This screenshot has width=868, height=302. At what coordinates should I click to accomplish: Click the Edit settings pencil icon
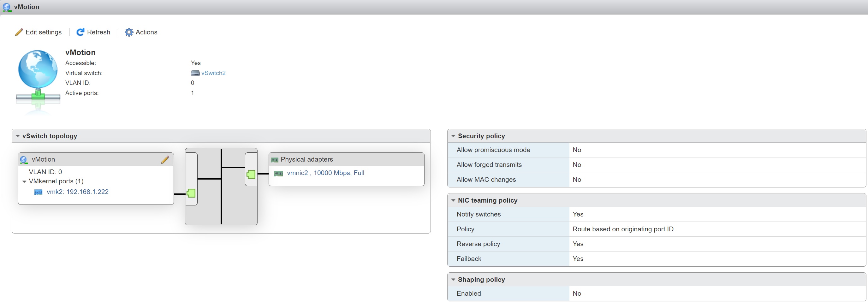[x=19, y=33]
